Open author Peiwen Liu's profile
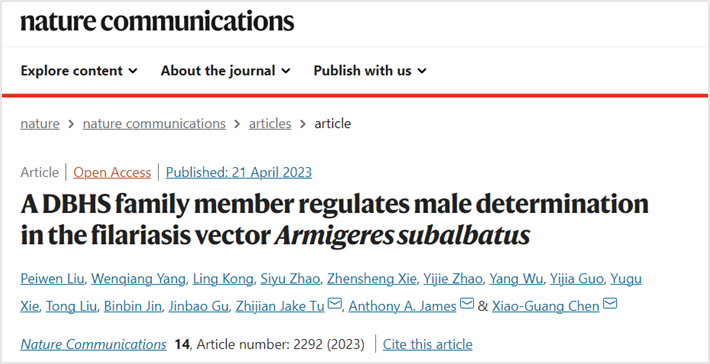 point(52,279)
